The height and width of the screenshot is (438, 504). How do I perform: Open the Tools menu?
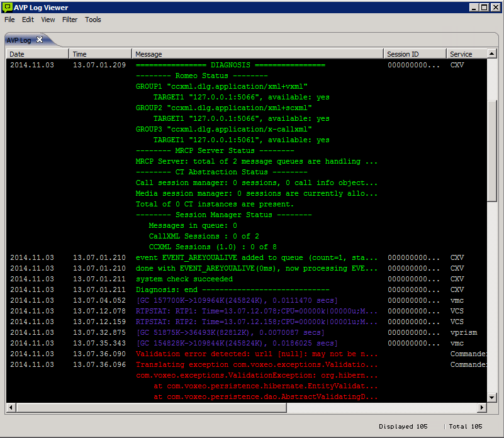[x=92, y=20]
